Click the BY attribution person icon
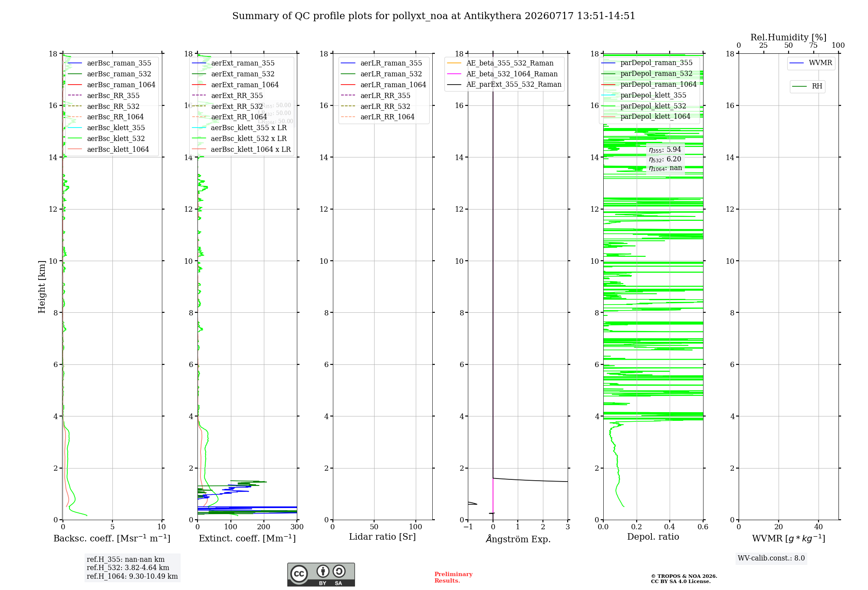Image resolution: width=868 pixels, height=590 pixels. pos(322,571)
